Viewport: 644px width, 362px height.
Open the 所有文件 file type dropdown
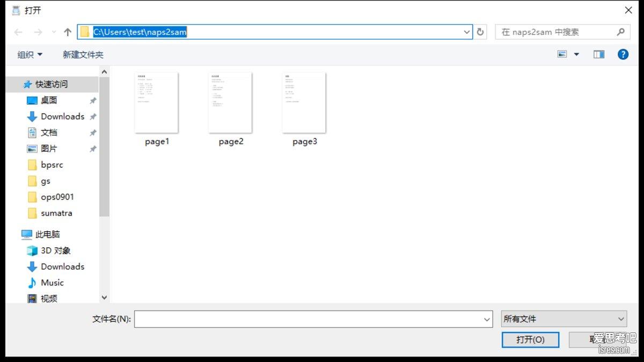(x=564, y=319)
